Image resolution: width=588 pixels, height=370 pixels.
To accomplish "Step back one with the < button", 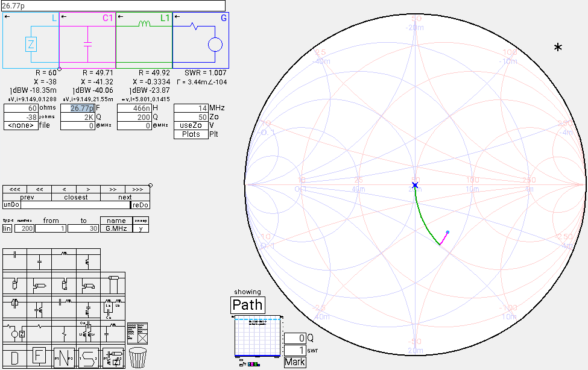I will [64, 189].
